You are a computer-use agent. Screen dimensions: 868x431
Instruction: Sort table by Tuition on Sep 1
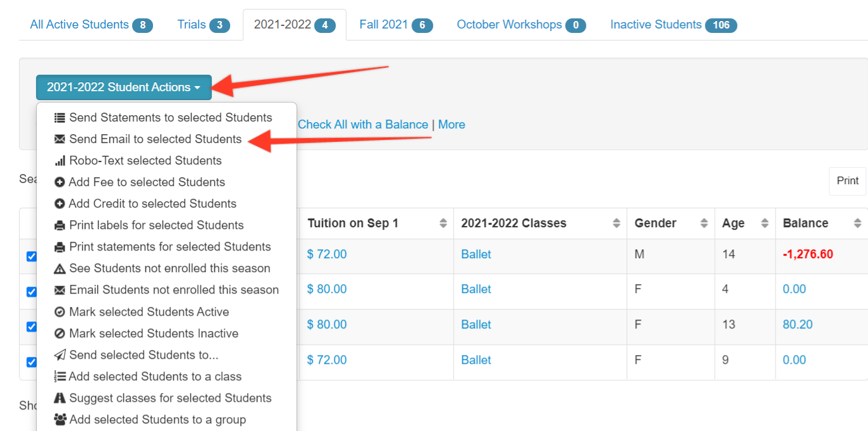[353, 223]
